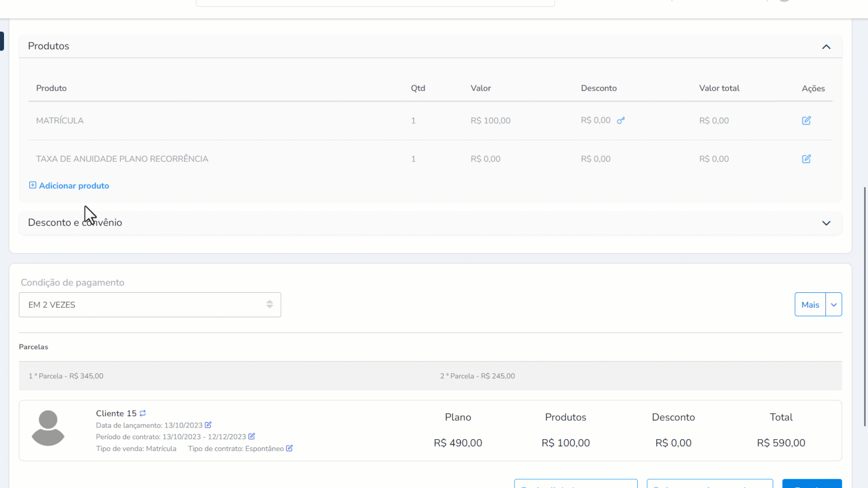Image resolution: width=868 pixels, height=488 pixels.
Task: Click the page vertical scrollbar
Action: (865, 307)
